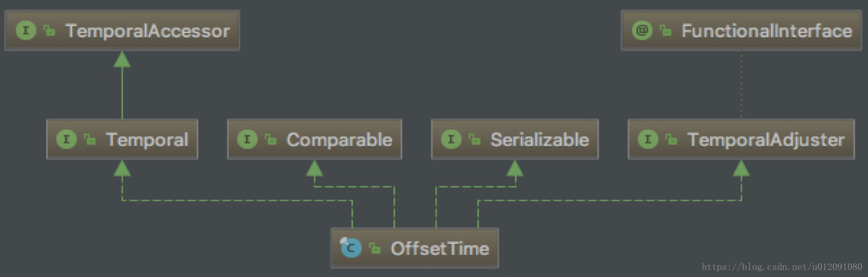Image resolution: width=868 pixels, height=277 pixels.
Task: Select the OffsetTime class node label
Action: (440, 248)
